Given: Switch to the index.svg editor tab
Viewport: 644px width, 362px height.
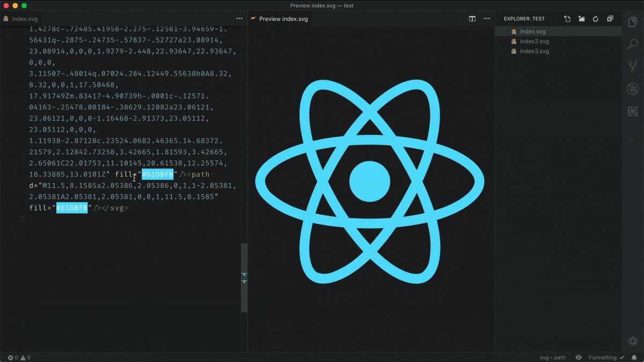Looking at the screenshot, I should 21,19.
